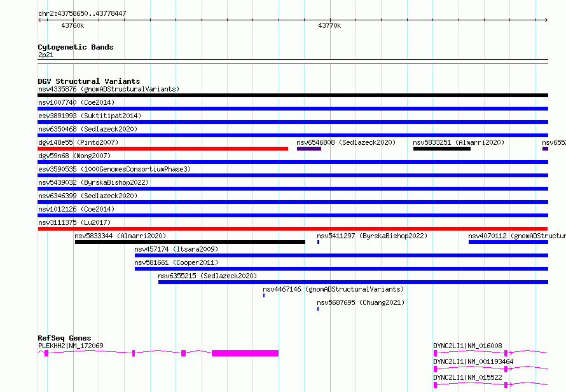Open nsv5833344 (Almarri2020) label
Image resolution: width=566 pixels, height=392 pixels.
[120, 236]
